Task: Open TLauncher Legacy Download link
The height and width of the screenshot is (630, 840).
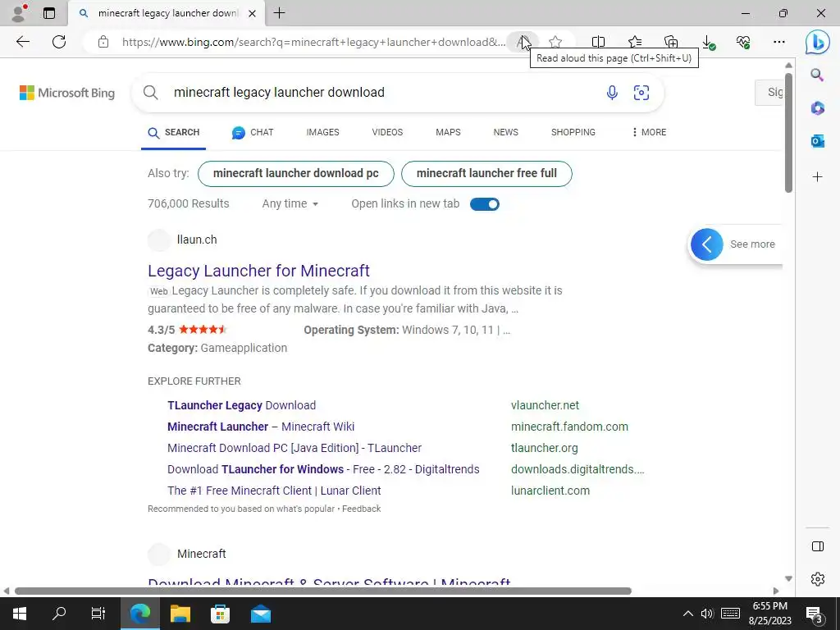Action: (242, 405)
